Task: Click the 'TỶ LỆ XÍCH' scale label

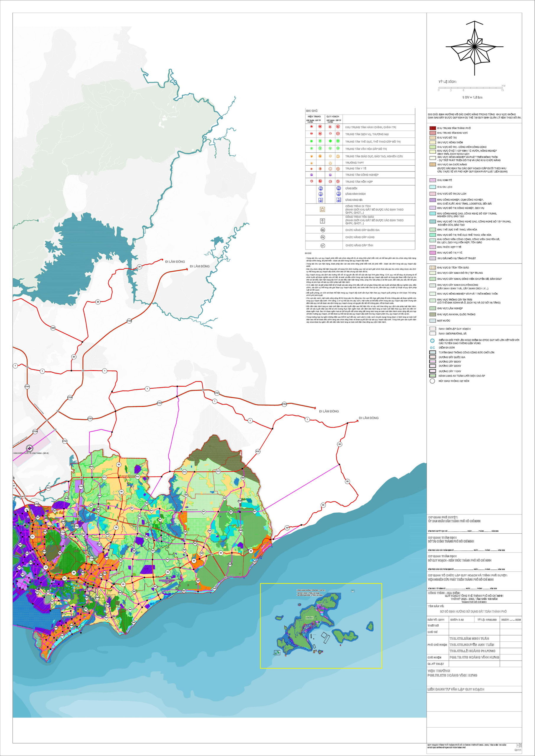Action: tap(447, 82)
